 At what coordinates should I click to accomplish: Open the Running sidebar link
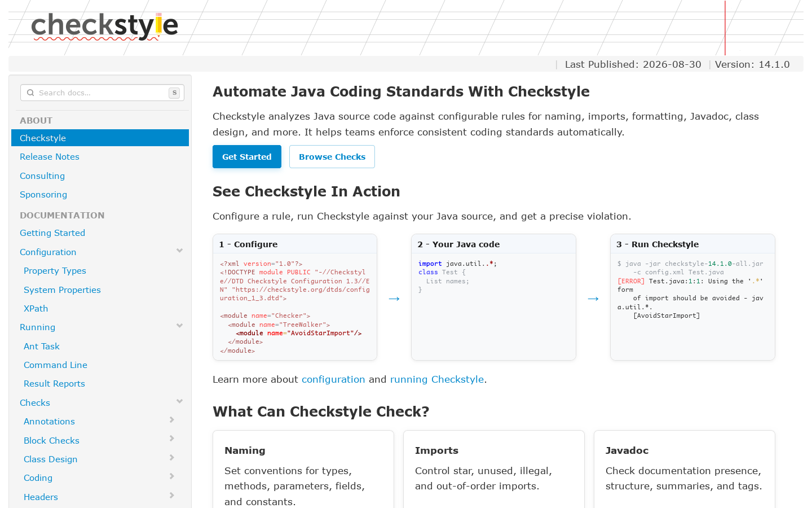point(37,327)
